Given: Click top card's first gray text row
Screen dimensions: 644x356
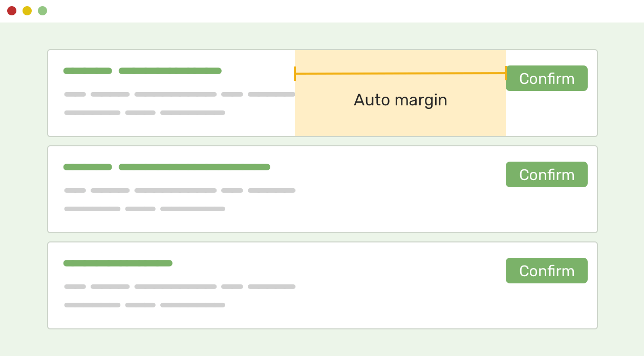Looking at the screenshot, I should click(180, 94).
